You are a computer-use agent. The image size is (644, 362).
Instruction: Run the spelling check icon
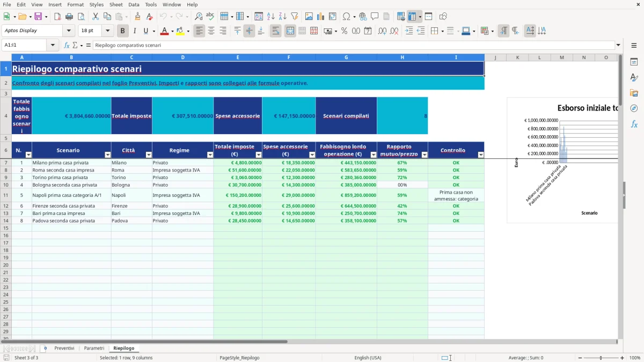point(210,17)
